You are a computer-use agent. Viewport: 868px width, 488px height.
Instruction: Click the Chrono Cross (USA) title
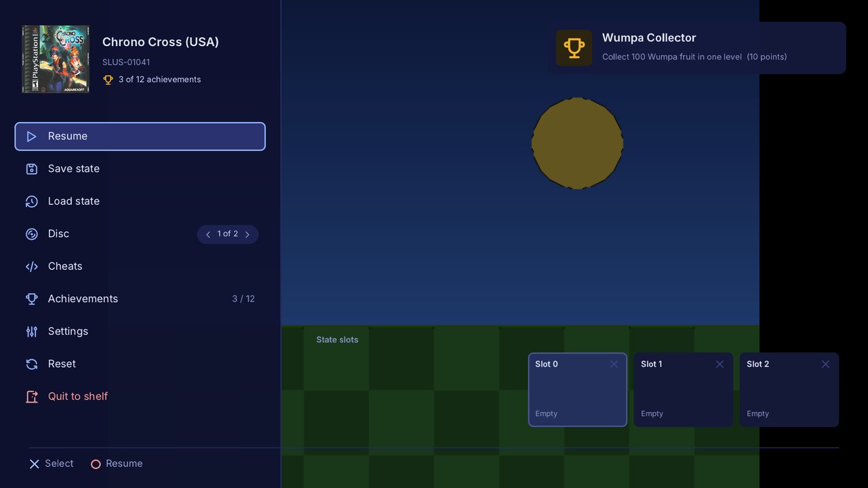[x=161, y=42]
